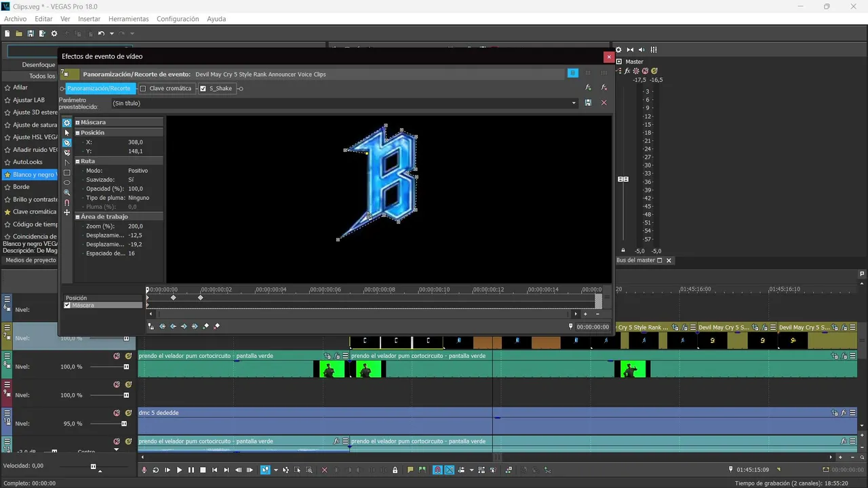Image resolution: width=868 pixels, height=488 pixels.
Task: Select the split tangent tool
Action: click(66, 163)
